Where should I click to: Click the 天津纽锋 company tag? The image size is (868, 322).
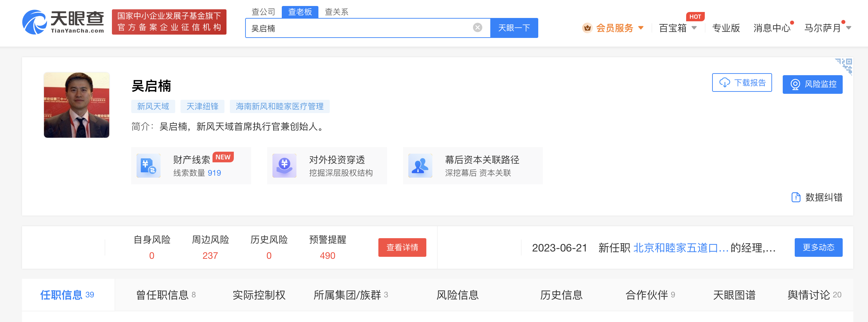coord(202,106)
